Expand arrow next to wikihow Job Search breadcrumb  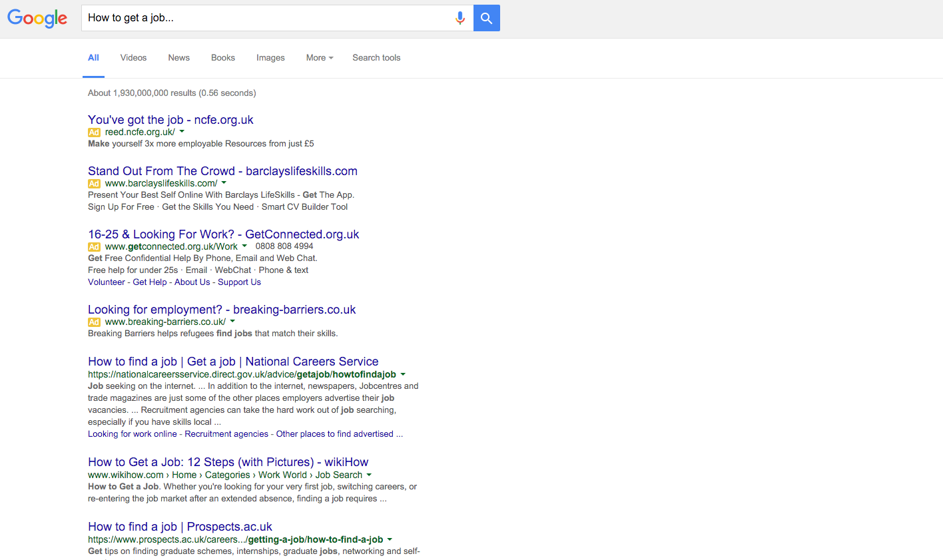coord(369,475)
